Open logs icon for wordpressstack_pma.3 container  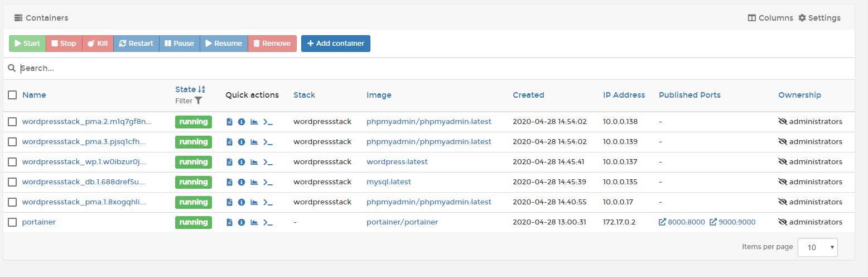click(x=229, y=142)
